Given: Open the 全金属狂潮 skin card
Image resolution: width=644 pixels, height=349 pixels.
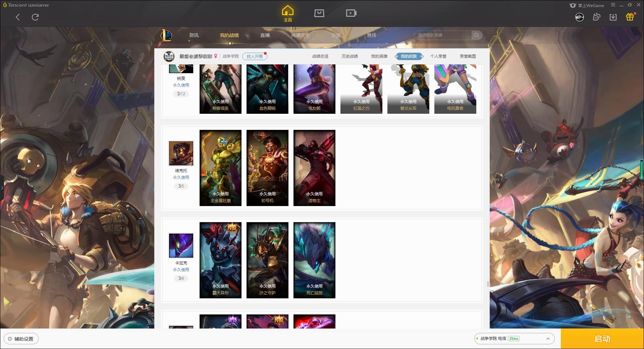Looking at the screenshot, I should [220, 168].
